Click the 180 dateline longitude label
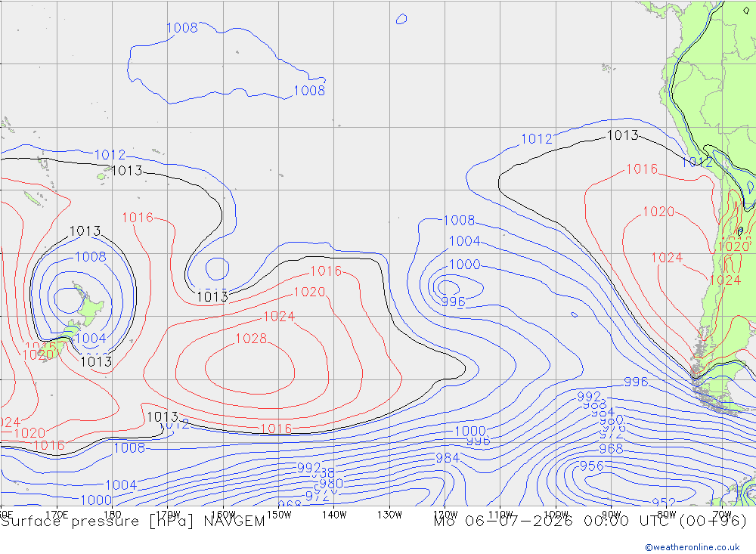The height and width of the screenshot is (554, 756). click(x=113, y=515)
